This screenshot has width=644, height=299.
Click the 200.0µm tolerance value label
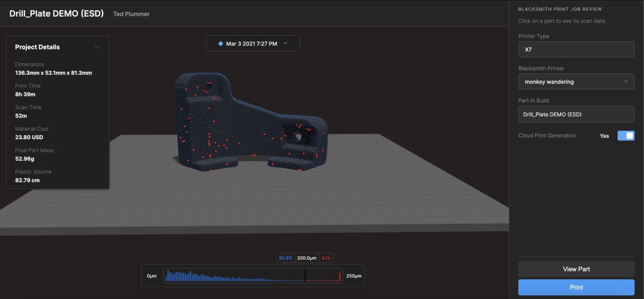point(307,258)
